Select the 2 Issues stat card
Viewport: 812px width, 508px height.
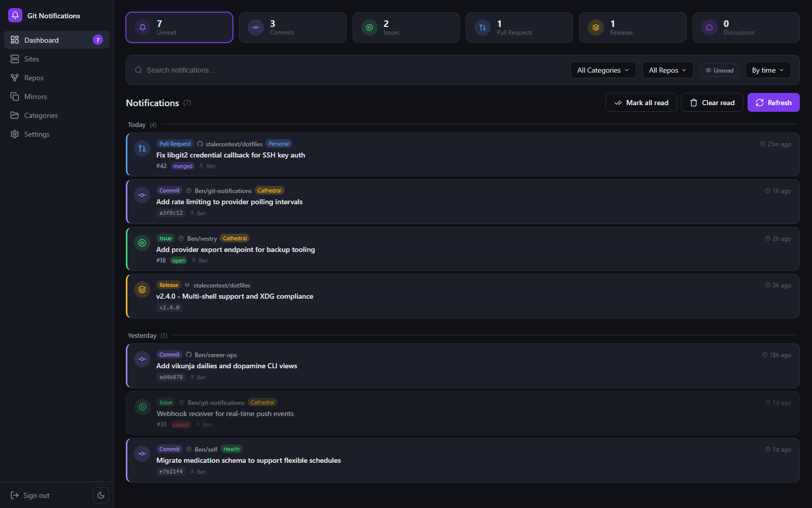(x=406, y=27)
